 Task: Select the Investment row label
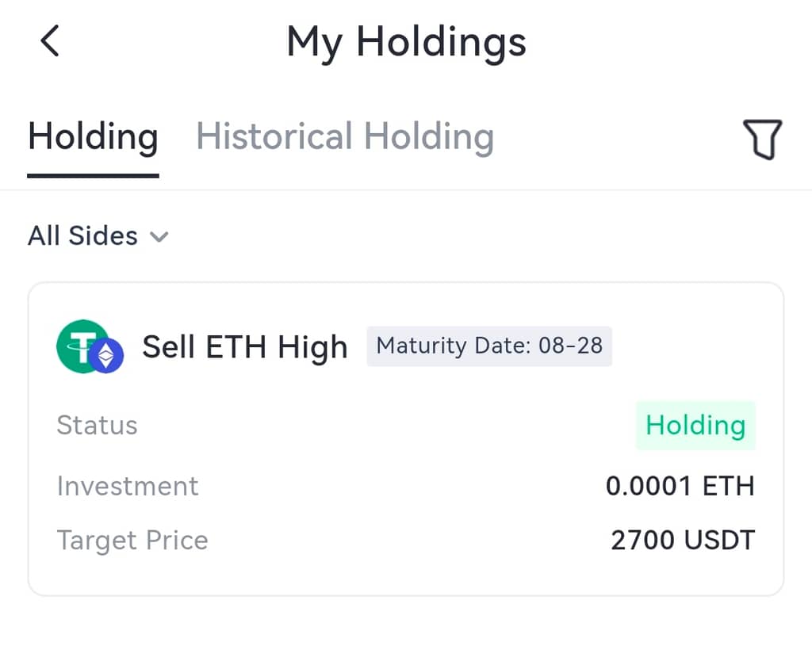[x=128, y=486]
